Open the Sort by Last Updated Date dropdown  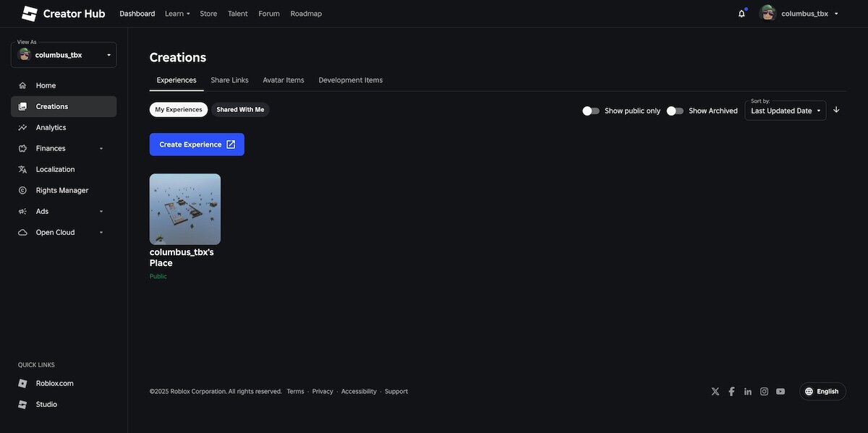[x=786, y=111]
